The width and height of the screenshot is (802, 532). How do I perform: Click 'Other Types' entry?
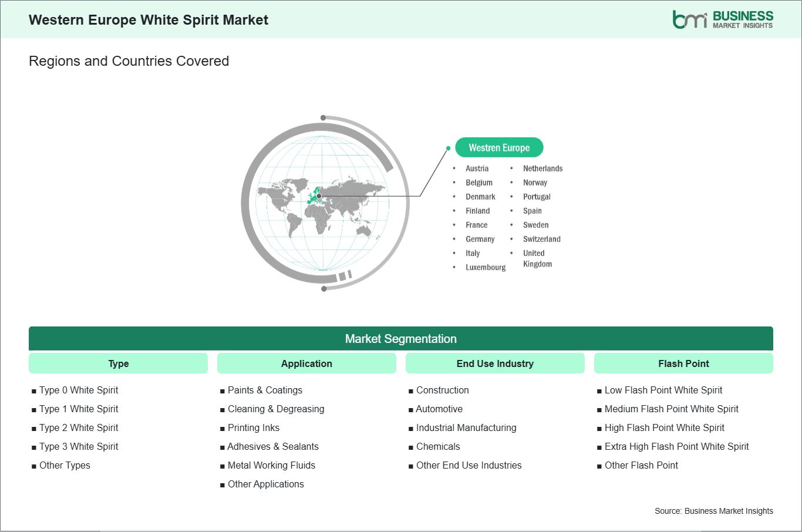pos(65,465)
